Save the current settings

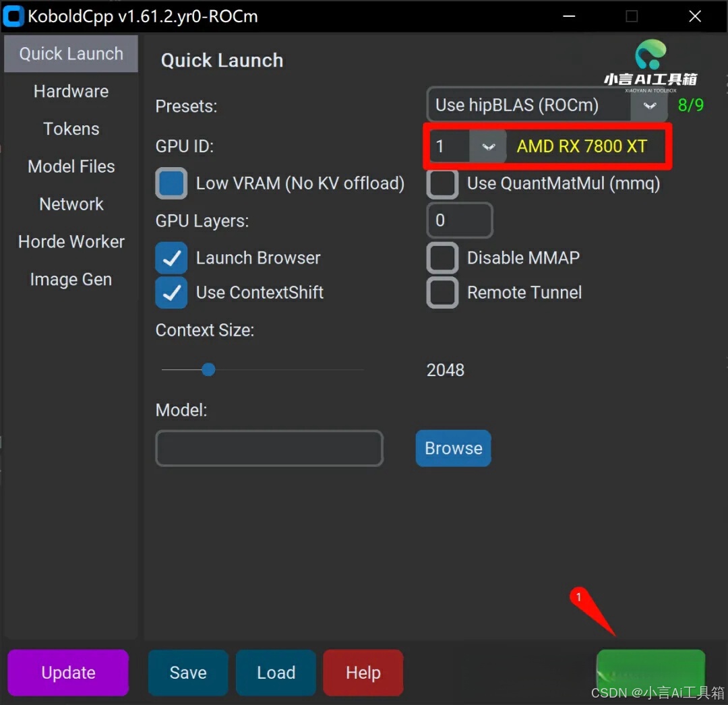(188, 673)
